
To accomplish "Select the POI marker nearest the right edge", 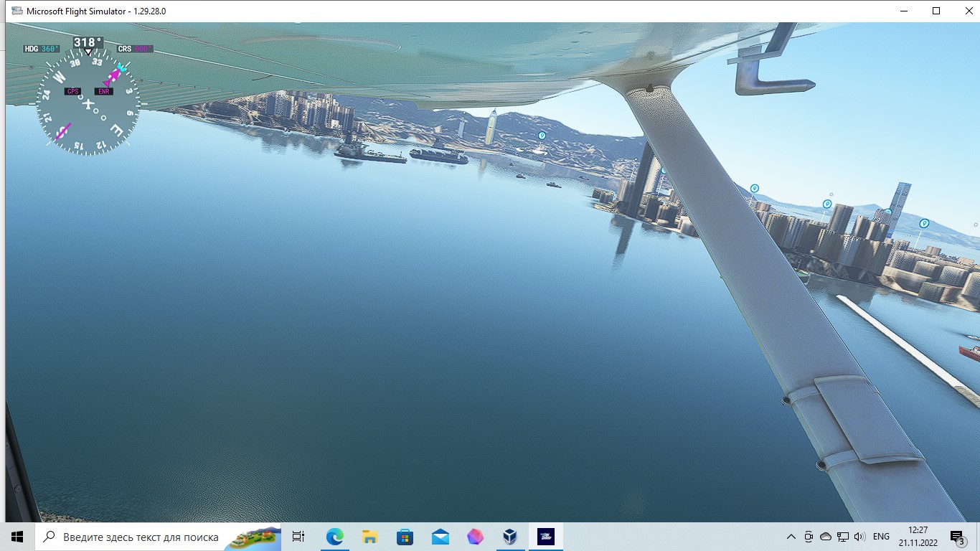I will (924, 223).
